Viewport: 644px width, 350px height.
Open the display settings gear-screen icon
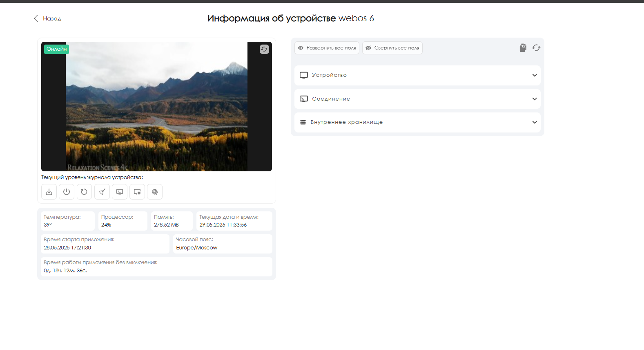pyautogui.click(x=137, y=192)
